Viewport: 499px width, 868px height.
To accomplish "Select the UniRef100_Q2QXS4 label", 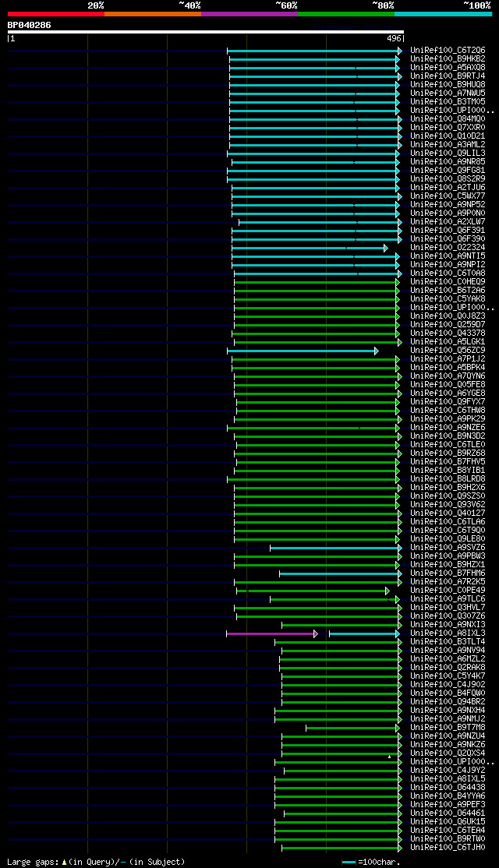I will [x=448, y=753].
